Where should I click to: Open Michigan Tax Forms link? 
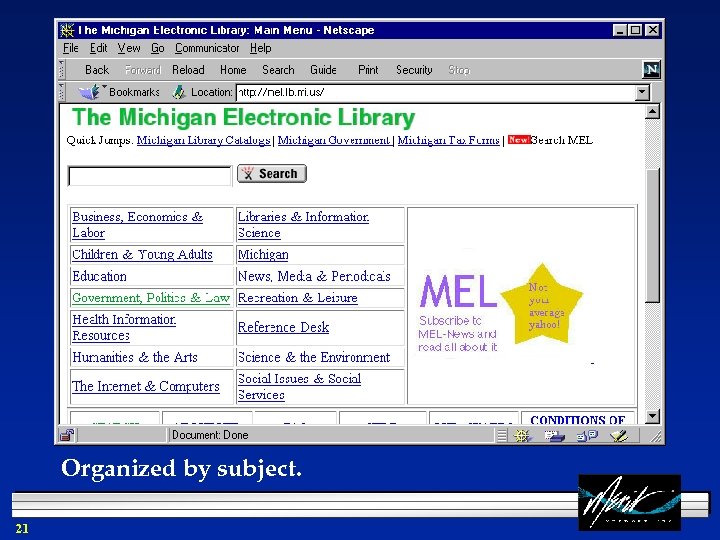[x=449, y=140]
